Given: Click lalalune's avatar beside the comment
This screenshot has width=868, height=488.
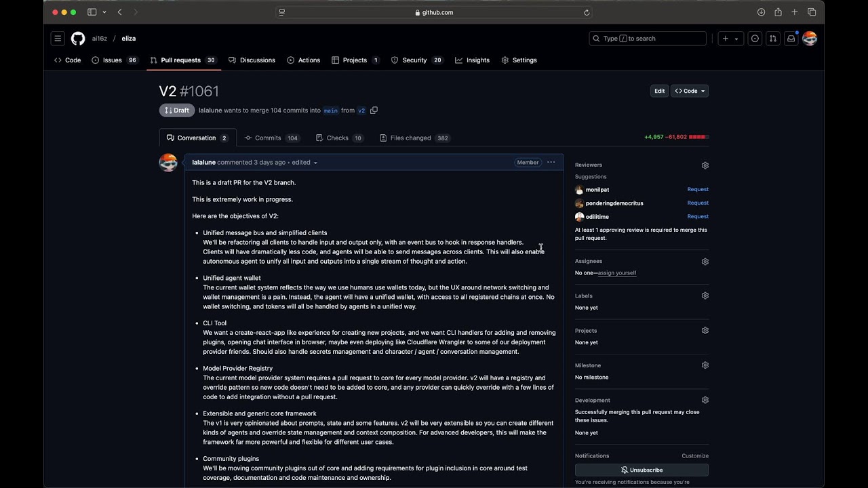Looking at the screenshot, I should [168, 163].
